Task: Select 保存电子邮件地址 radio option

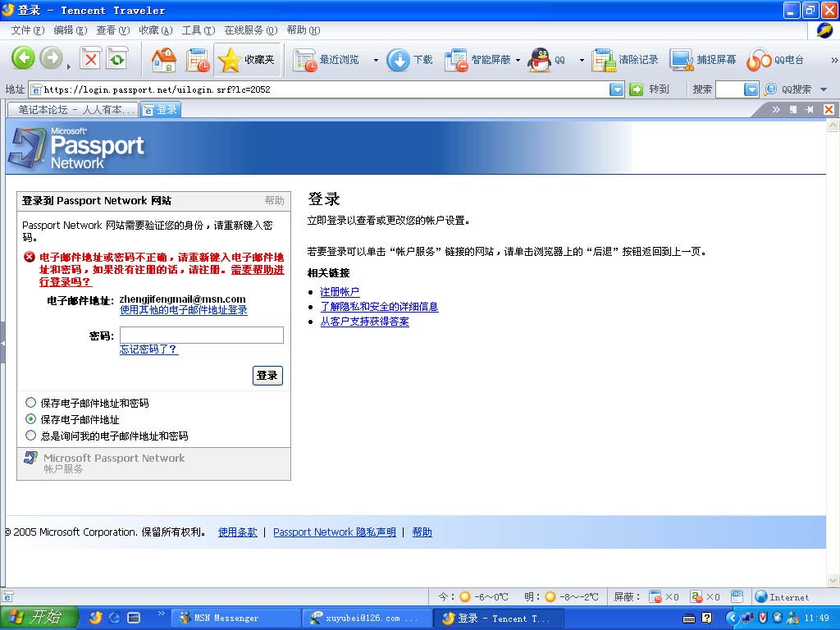Action: point(31,419)
